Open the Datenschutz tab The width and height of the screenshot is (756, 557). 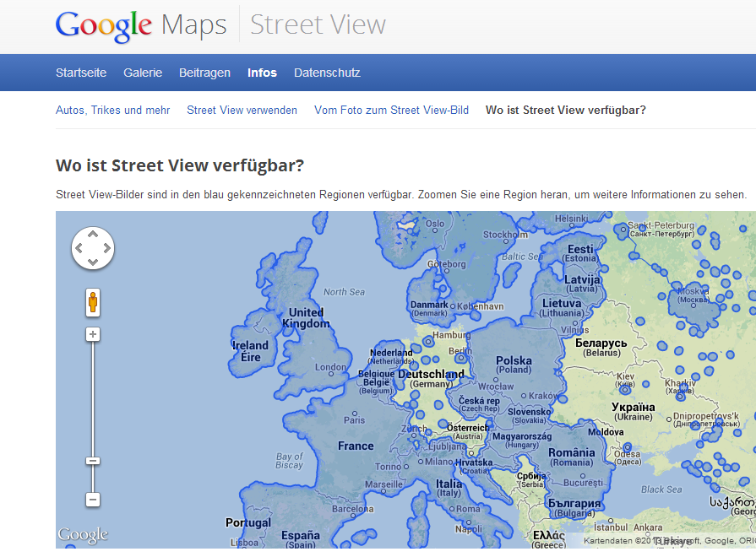pyautogui.click(x=327, y=73)
